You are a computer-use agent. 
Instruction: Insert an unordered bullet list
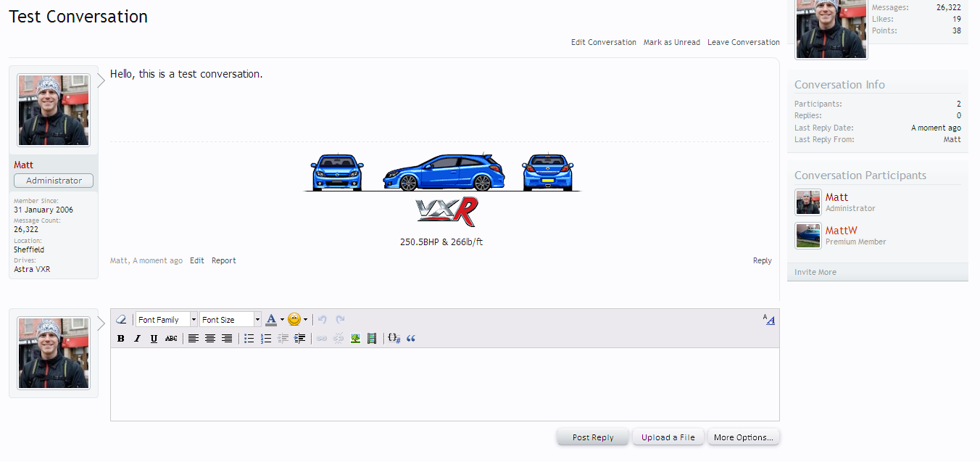[249, 338]
